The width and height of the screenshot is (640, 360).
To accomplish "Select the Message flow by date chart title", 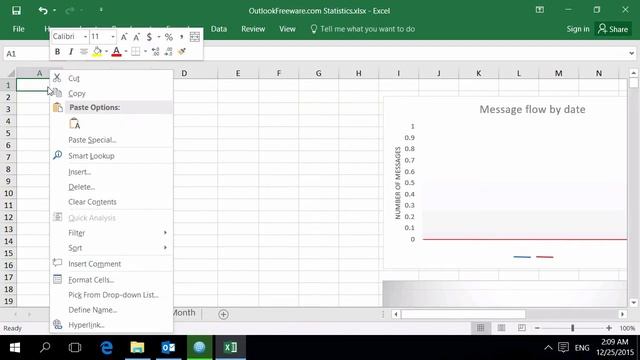I will click(532, 109).
